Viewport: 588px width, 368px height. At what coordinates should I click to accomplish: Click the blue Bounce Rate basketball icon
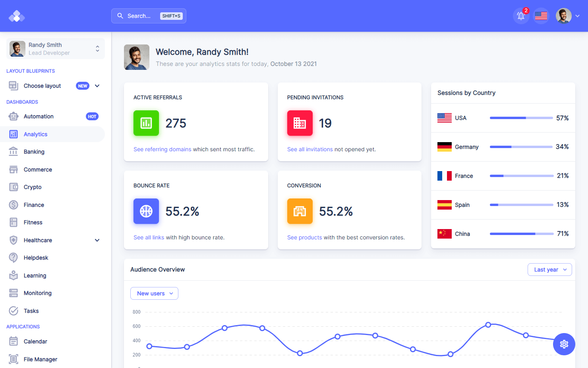pos(146,211)
